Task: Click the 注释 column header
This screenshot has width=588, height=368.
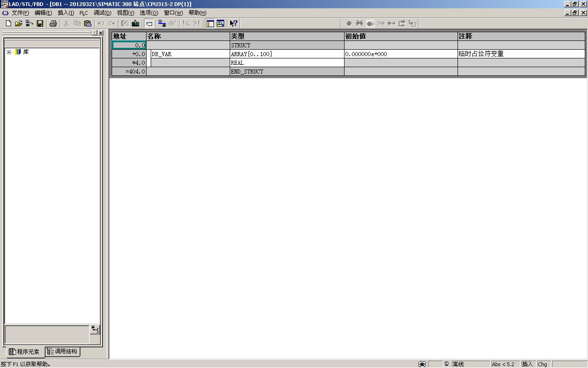Action: point(521,36)
